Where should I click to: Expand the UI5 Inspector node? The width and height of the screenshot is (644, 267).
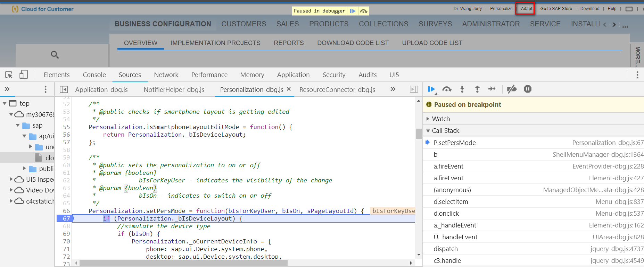[x=11, y=179]
